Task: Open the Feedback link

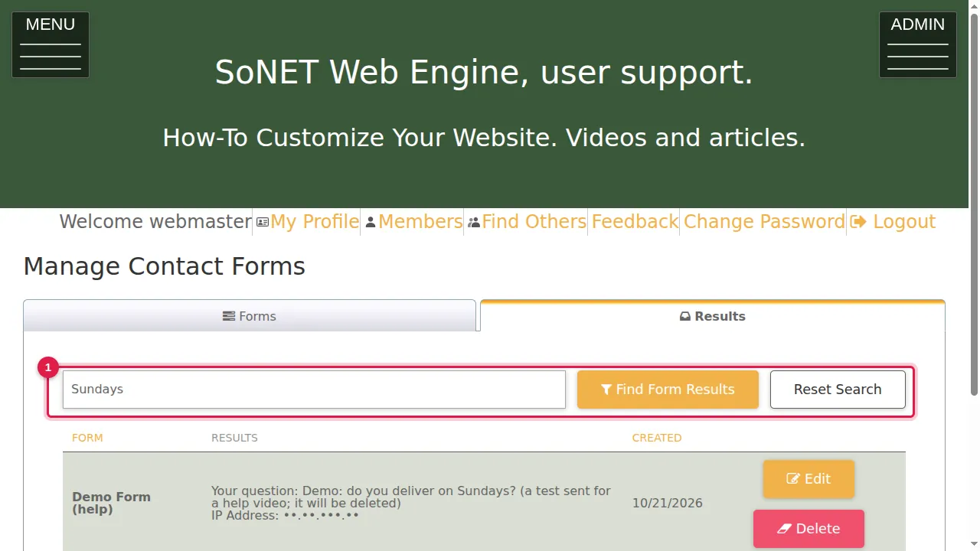Action: coord(635,222)
